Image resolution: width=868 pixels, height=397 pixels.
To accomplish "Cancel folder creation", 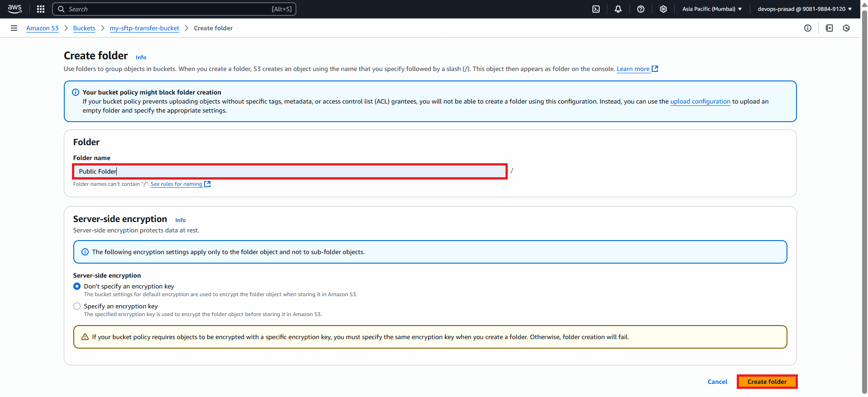I will 717,382.
